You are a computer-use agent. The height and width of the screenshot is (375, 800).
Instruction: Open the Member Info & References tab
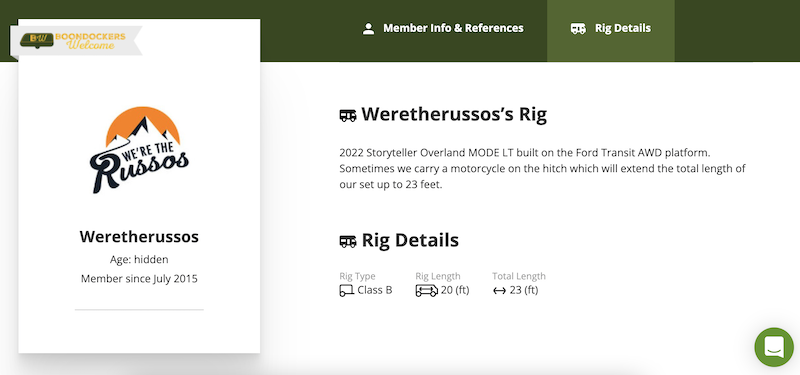click(442, 28)
